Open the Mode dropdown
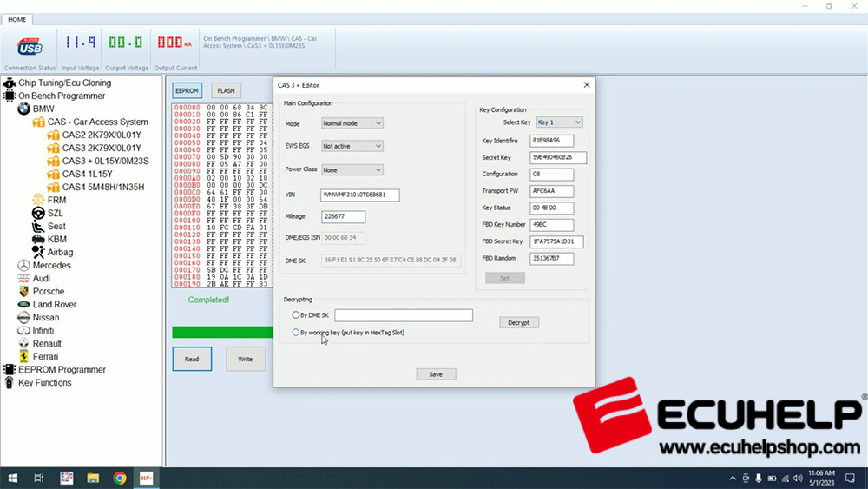The image size is (868, 489). pos(352,123)
